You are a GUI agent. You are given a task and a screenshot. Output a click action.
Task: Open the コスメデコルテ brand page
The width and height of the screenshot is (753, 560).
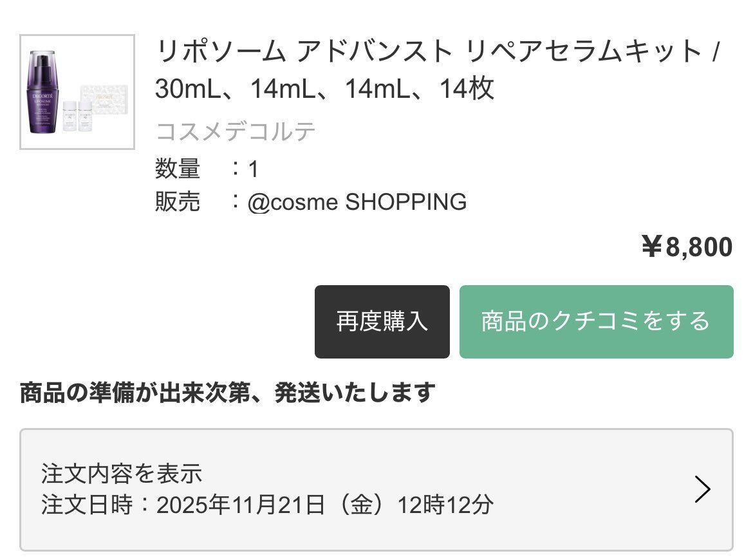pyautogui.click(x=236, y=131)
